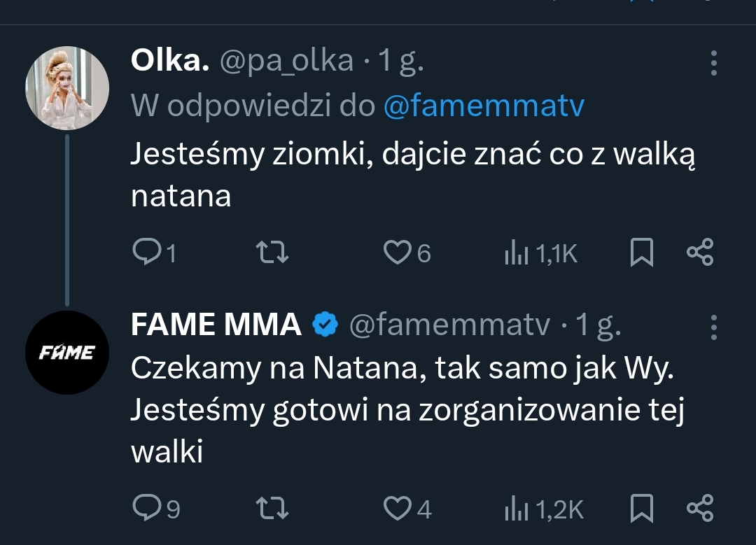Open Olka's profile picture
The image size is (756, 545).
(67, 88)
